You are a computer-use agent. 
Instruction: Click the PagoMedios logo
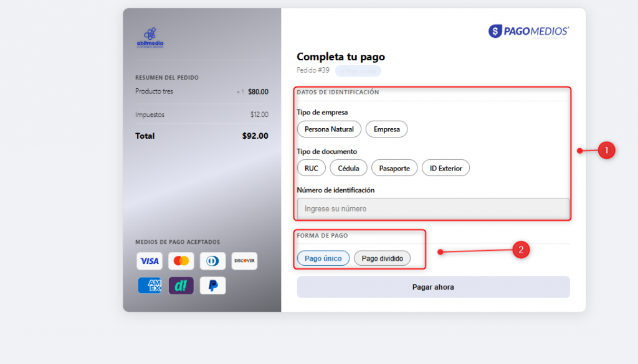tap(528, 31)
